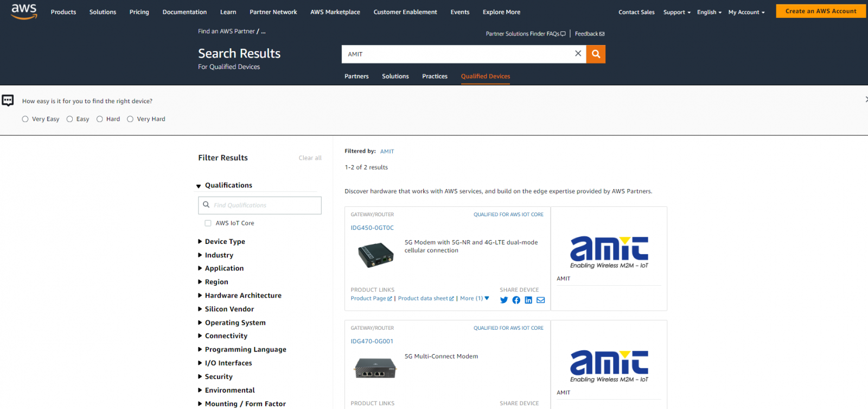
Task: Click the Contact Sales link
Action: [x=636, y=12]
